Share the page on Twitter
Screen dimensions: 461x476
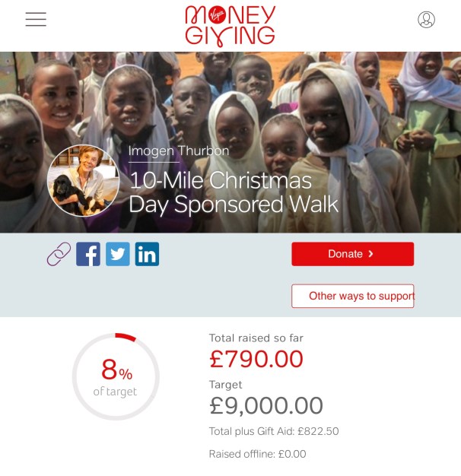tap(118, 254)
